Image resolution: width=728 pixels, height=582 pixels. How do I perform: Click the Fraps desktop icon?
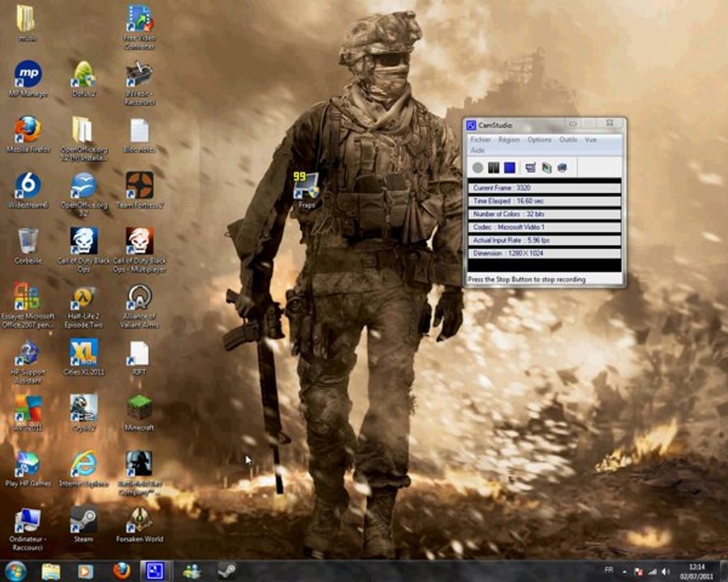click(x=307, y=190)
